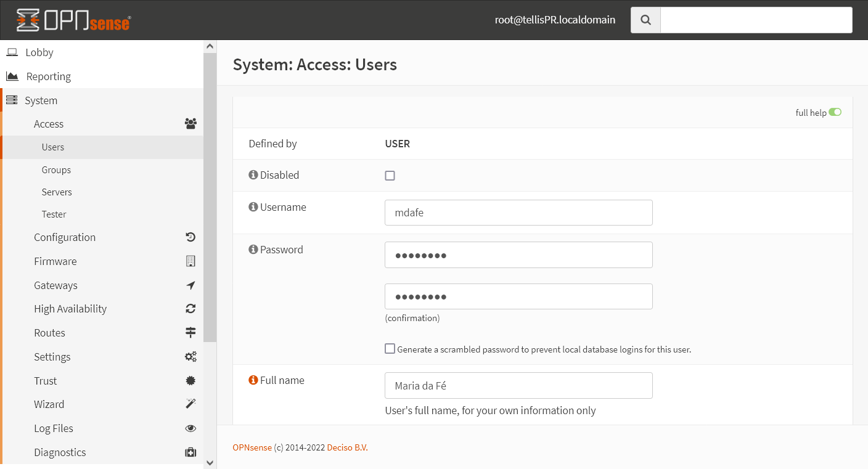
Task: Open the OPNsense footer link
Action: (x=252, y=447)
